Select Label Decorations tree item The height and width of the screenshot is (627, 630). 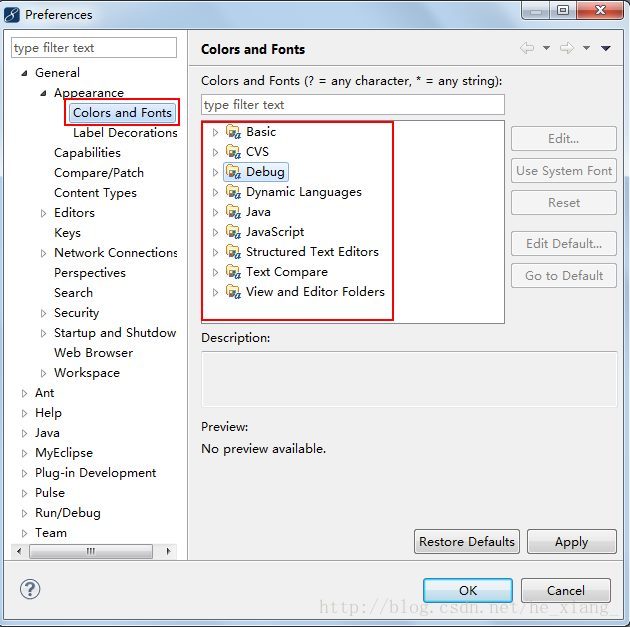(x=125, y=133)
